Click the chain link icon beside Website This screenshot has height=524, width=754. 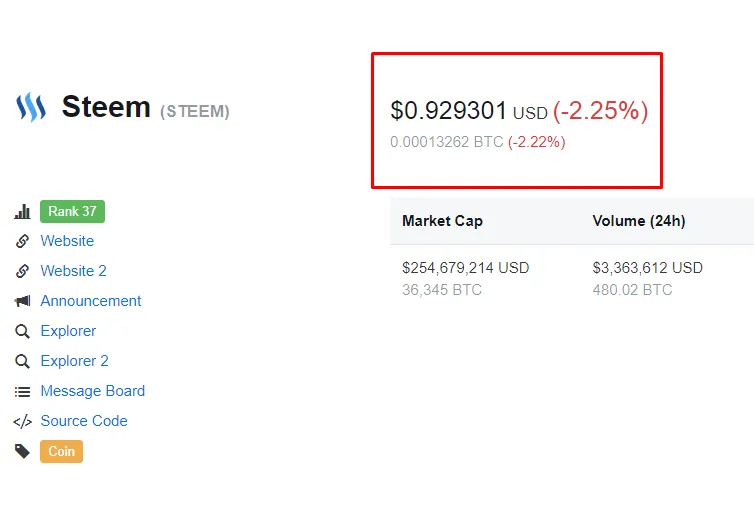22,241
